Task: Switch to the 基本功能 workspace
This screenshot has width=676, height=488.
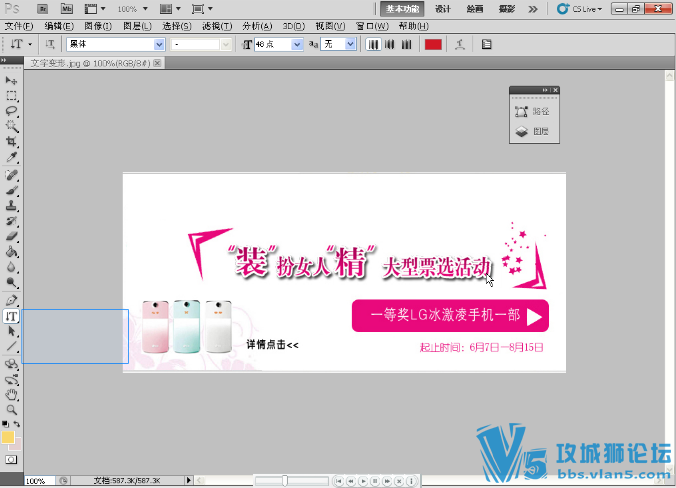Action: (x=402, y=9)
